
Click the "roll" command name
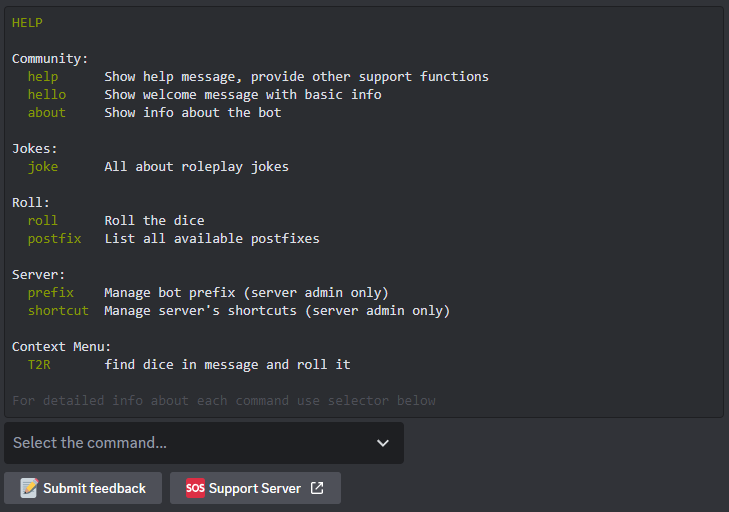[x=43, y=221]
